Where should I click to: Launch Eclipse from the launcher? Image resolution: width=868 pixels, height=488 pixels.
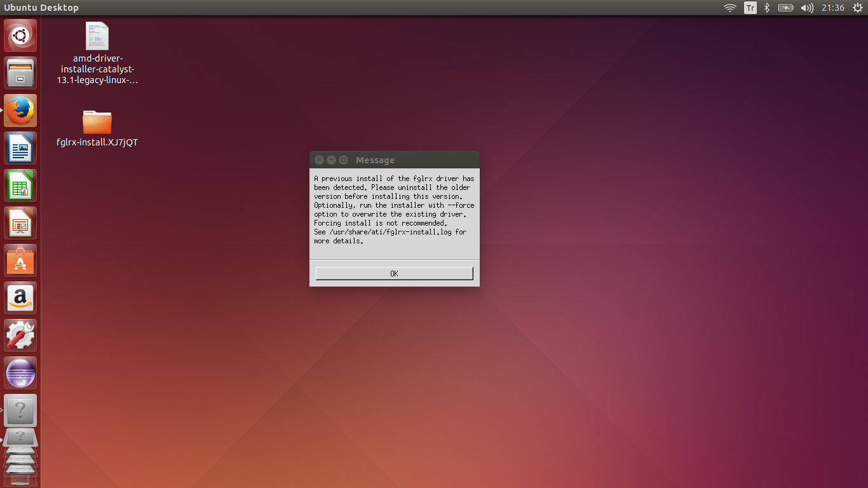(20, 373)
